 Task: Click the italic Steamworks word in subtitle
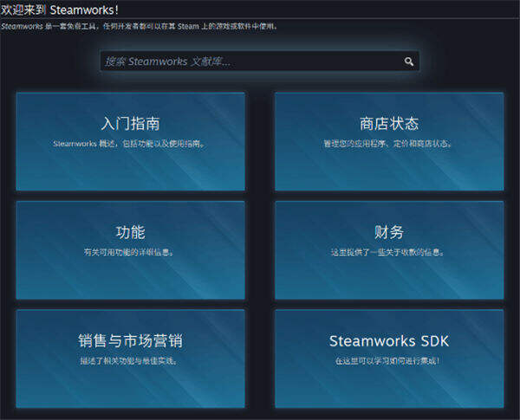tap(21, 26)
